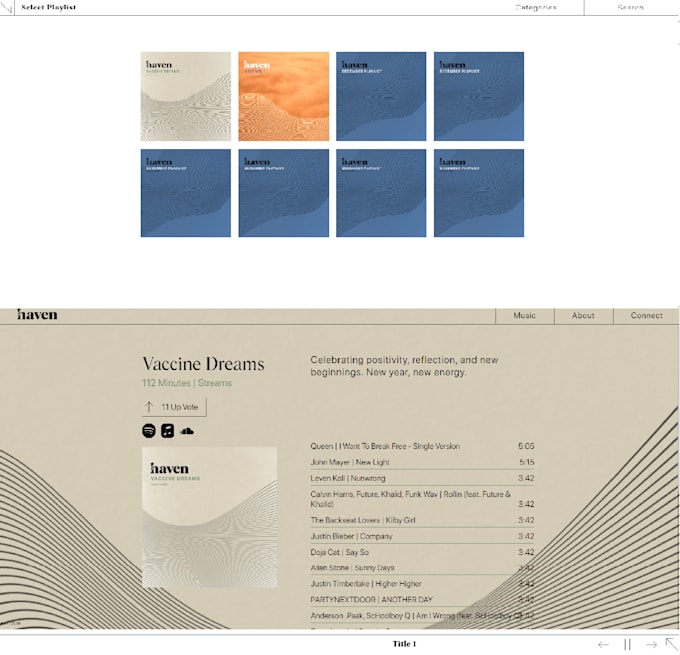Screen dimensions: 680x655
Task: Select third blue playlist cover in top row
Action: pyautogui.click(x=381, y=96)
